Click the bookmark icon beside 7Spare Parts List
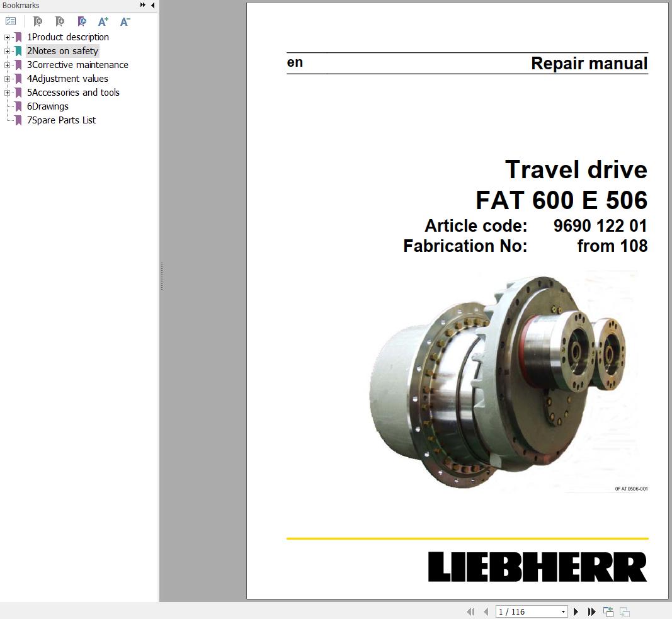This screenshot has width=672, height=619. tap(18, 120)
